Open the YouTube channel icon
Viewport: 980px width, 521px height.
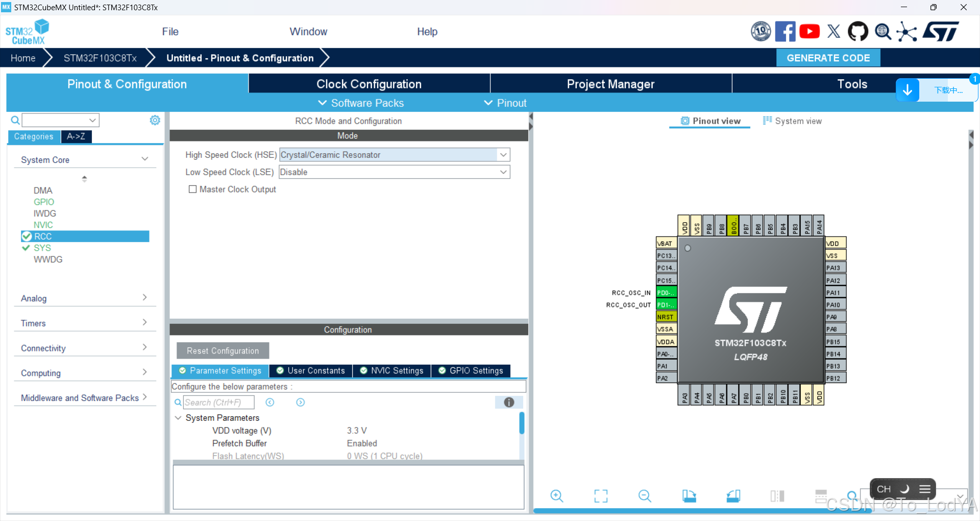pos(810,32)
